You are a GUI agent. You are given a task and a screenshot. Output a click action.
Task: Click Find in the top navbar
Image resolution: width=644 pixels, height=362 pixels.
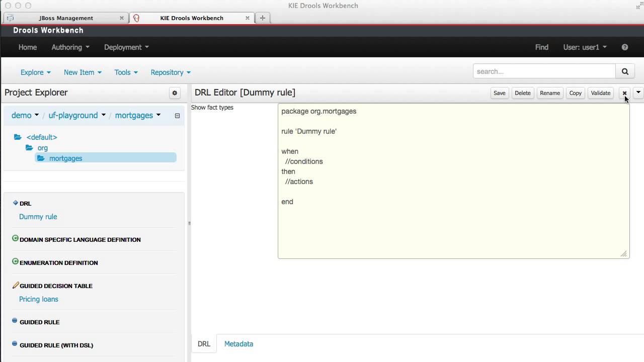tap(541, 47)
